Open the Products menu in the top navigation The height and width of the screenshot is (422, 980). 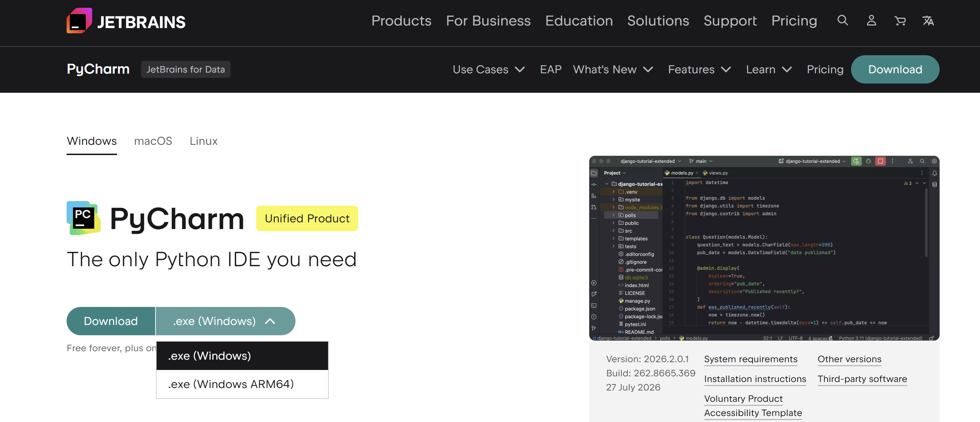point(401,21)
